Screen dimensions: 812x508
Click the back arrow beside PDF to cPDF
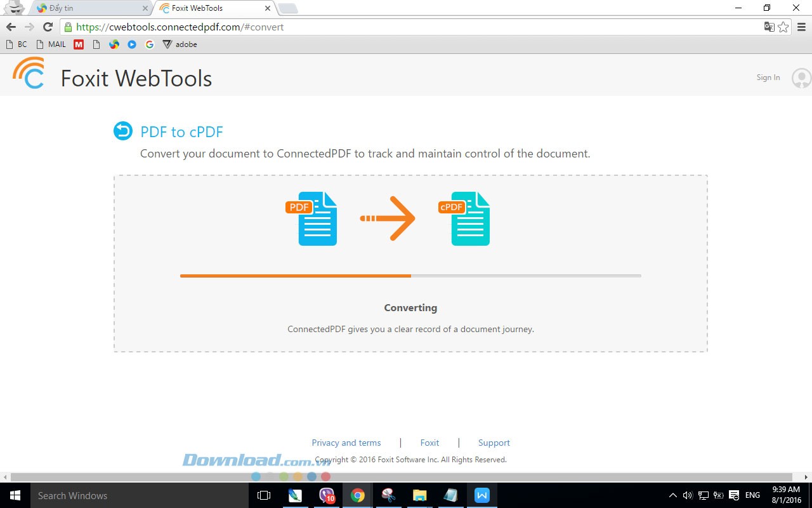[123, 131]
